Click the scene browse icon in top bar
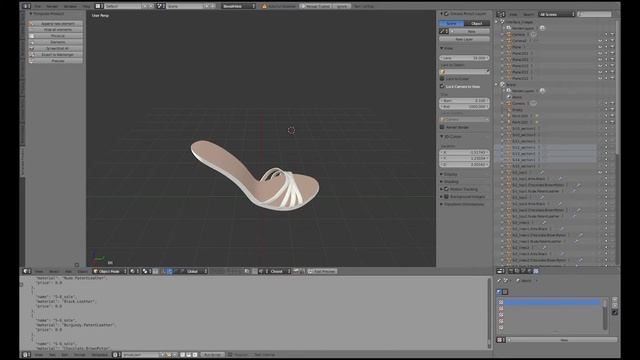 click(160, 6)
